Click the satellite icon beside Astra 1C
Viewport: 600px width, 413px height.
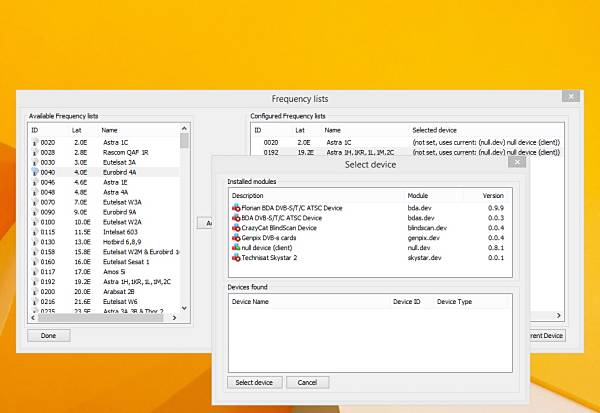[35, 142]
